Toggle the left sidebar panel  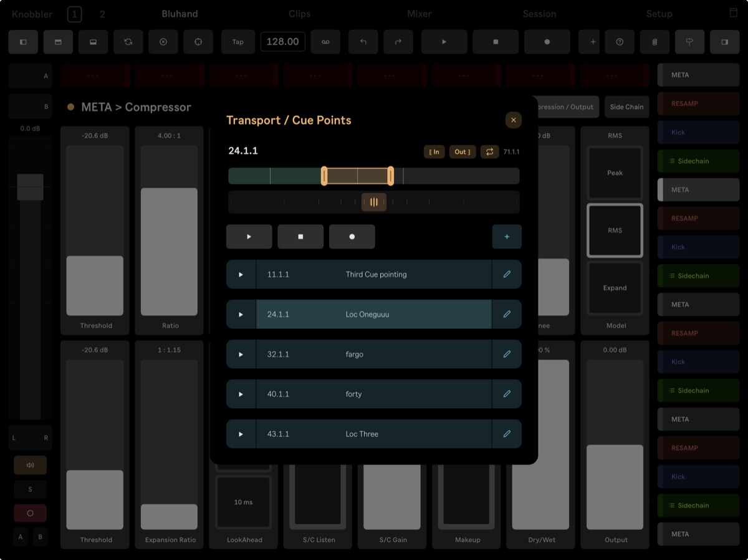[23, 42]
